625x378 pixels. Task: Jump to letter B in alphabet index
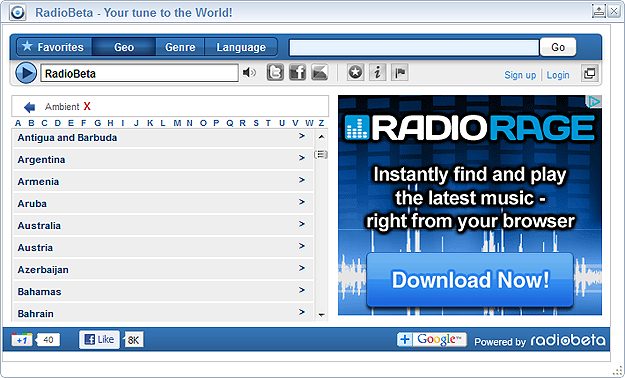[x=31, y=123]
